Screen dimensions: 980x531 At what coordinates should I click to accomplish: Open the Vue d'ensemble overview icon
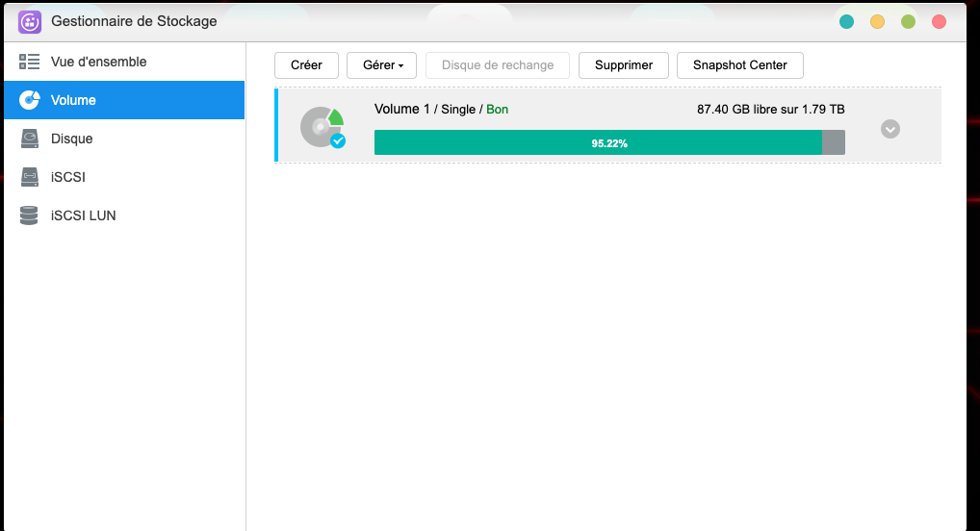(x=30, y=62)
